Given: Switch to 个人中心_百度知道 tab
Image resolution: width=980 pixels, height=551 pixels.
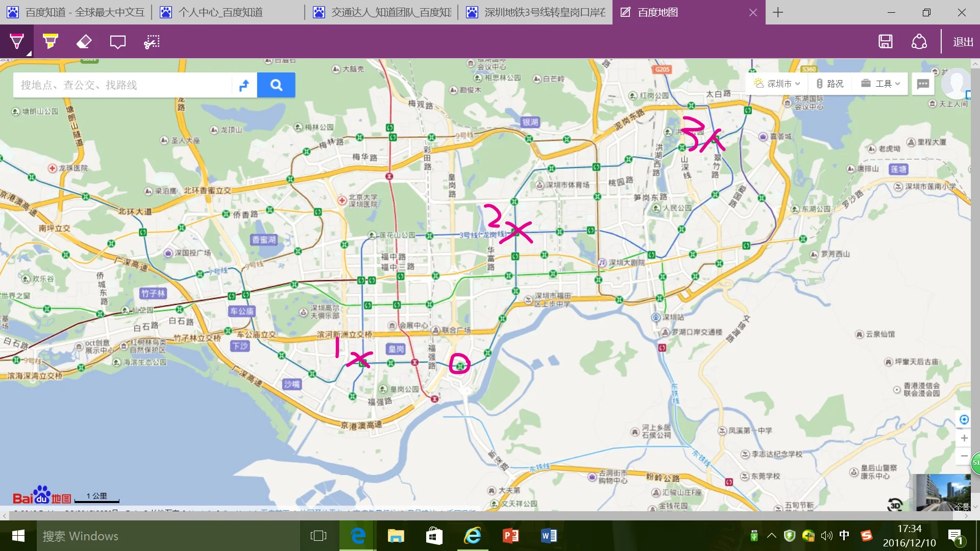Looking at the screenshot, I should 220,12.
